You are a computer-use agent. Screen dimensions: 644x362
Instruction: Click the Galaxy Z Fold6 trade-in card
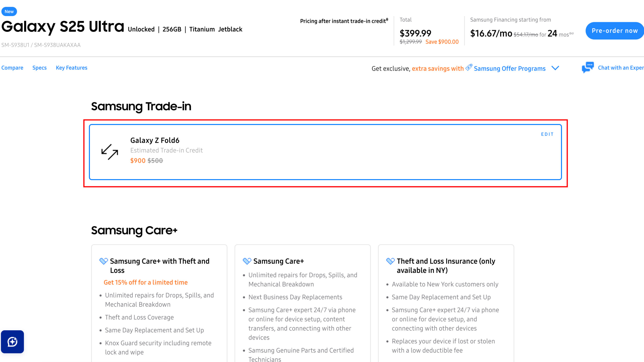(x=325, y=152)
